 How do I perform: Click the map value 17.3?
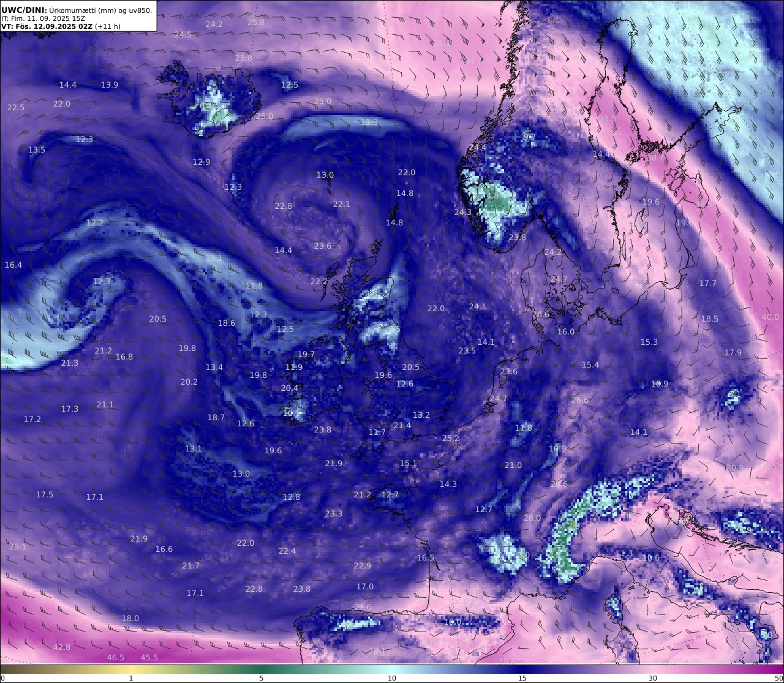pyautogui.click(x=69, y=409)
